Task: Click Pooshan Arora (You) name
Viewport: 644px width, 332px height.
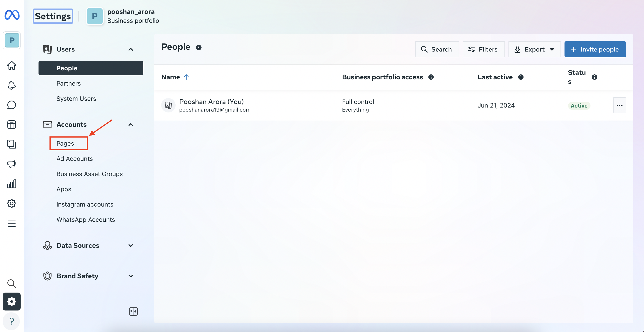Action: (211, 101)
